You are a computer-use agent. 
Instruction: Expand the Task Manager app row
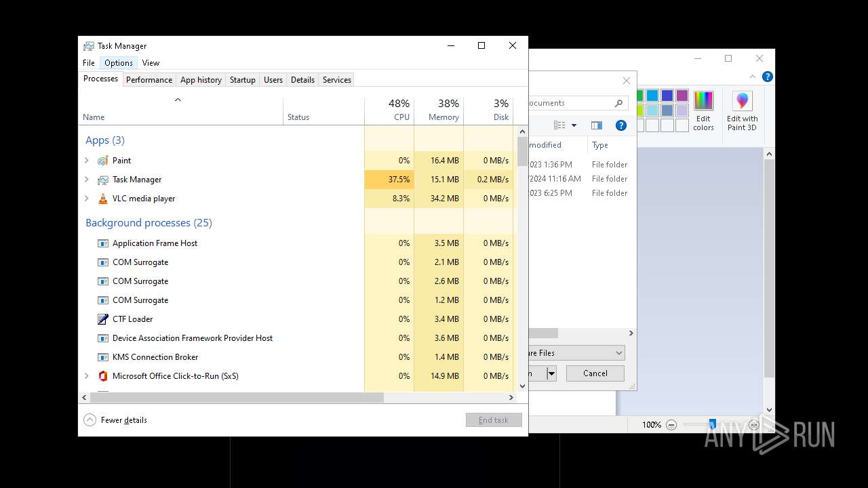click(86, 180)
